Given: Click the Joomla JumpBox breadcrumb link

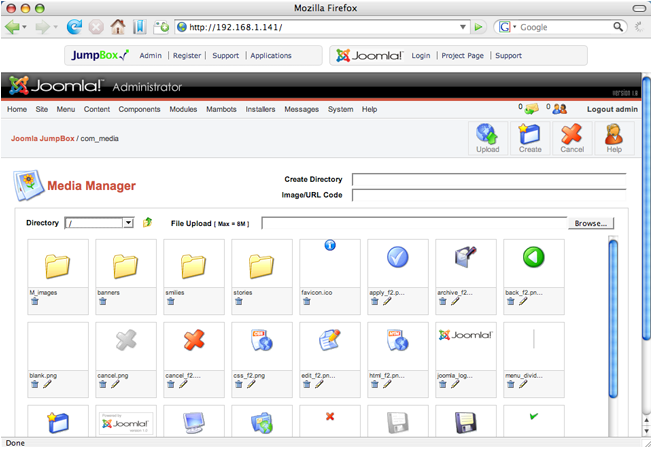Looking at the screenshot, I should pos(42,138).
